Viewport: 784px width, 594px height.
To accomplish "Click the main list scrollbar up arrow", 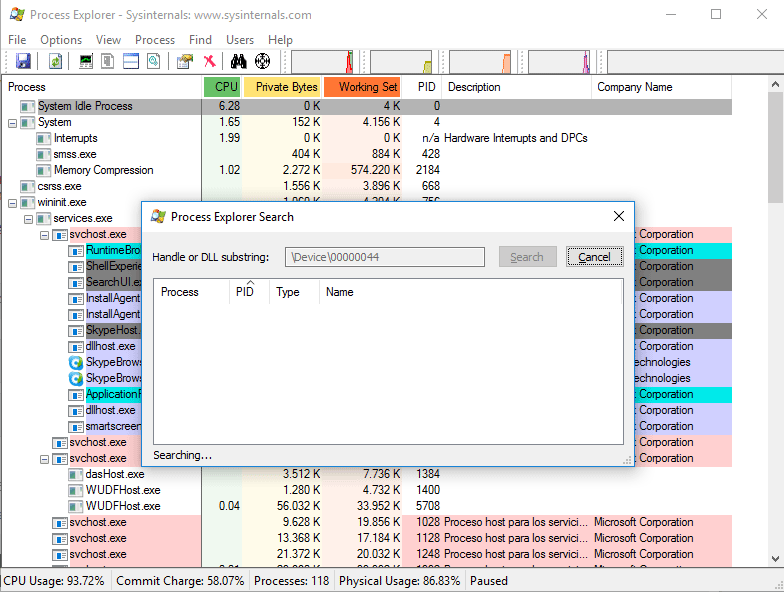I will (775, 84).
